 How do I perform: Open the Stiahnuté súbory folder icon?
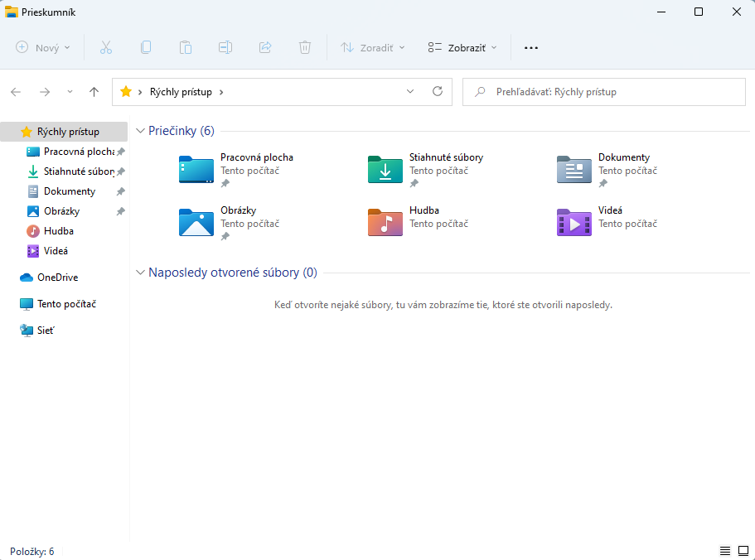(x=385, y=169)
